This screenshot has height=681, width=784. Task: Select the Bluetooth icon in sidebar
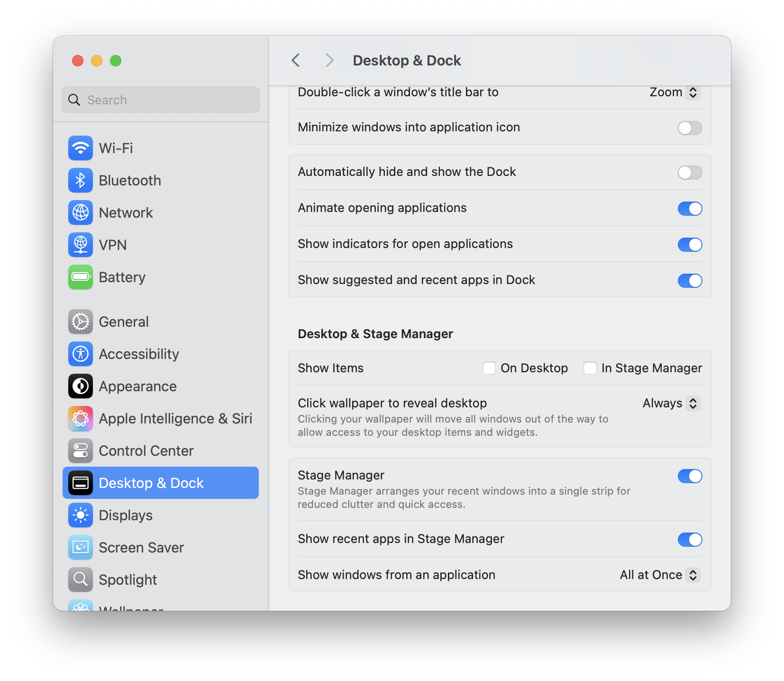[x=81, y=180]
